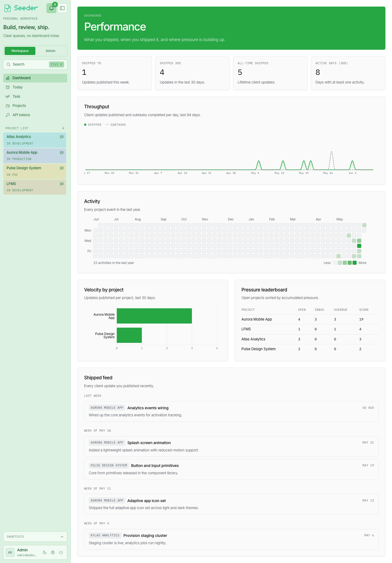Click the Aurora Mobile App velocity bar
Image resolution: width=392 pixels, height=563 pixels.
154,316
